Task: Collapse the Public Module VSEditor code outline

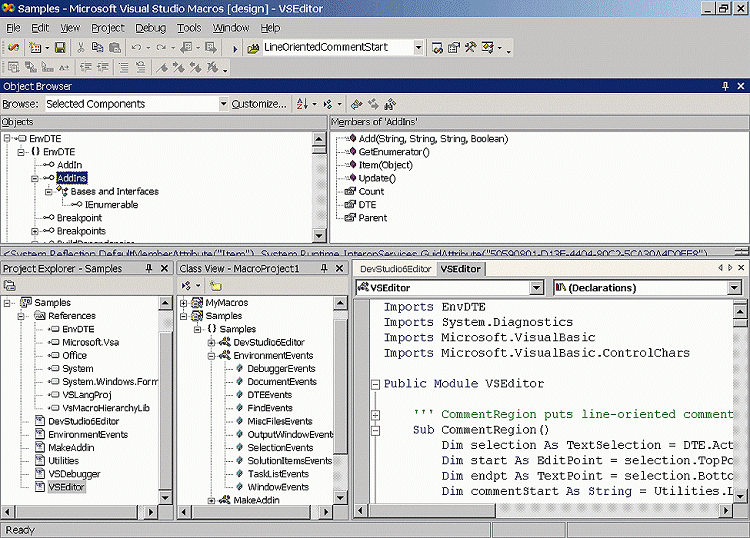Action: pos(375,384)
